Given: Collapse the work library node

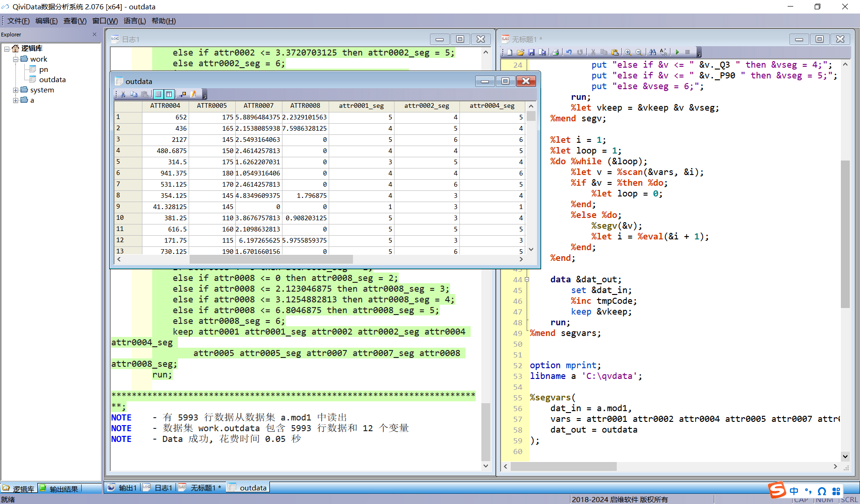Looking at the screenshot, I should tap(15, 59).
